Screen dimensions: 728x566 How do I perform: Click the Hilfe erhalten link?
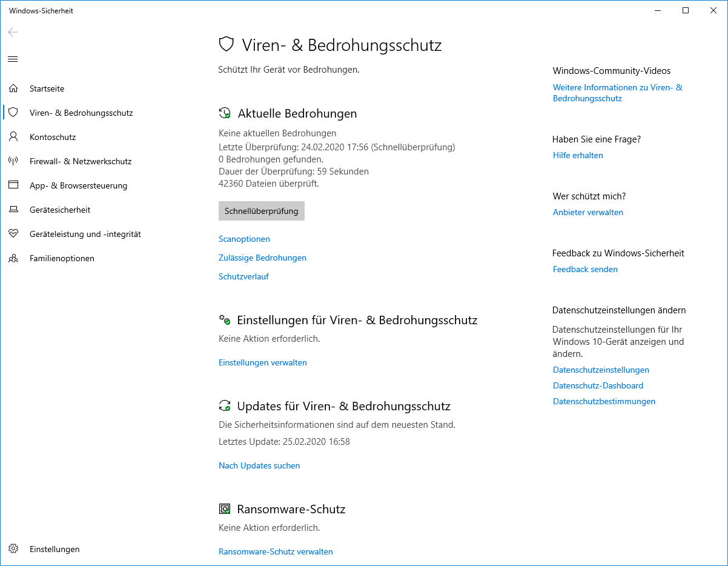click(x=578, y=155)
